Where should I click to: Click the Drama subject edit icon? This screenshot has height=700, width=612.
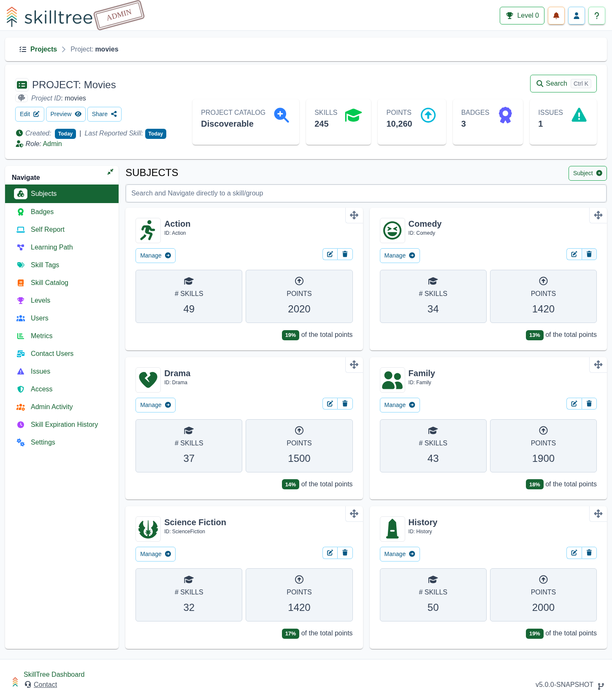330,404
